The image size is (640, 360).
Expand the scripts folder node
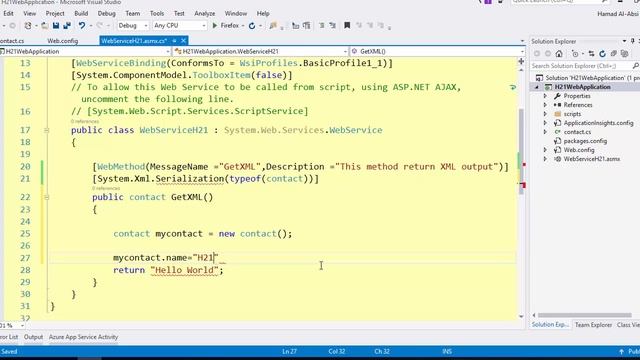pyautogui.click(x=545, y=114)
